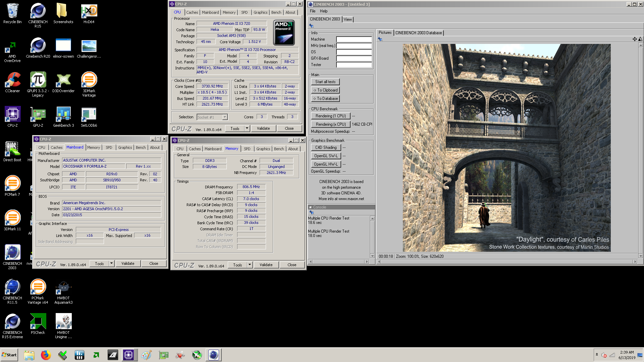This screenshot has height=362, width=644.
Task: Show hidden system tray icons
Action: [597, 355]
